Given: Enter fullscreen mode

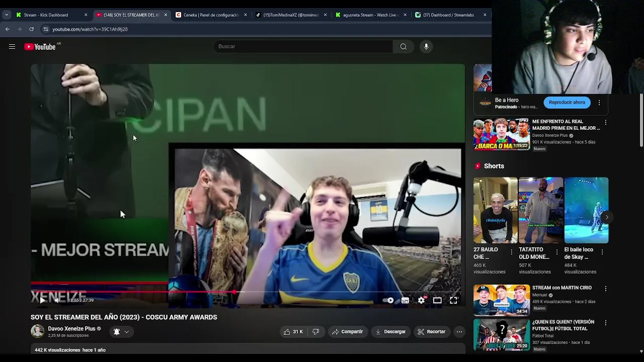Looking at the screenshot, I should tap(453, 300).
